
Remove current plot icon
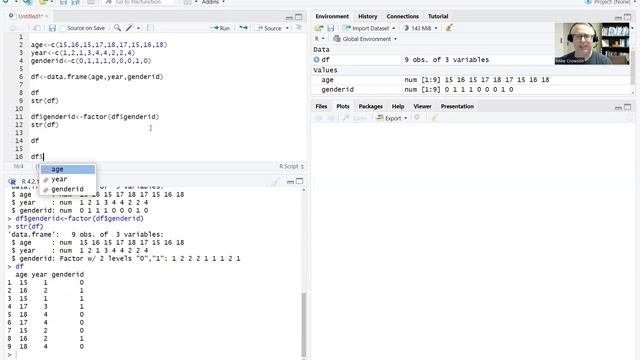coord(417,118)
